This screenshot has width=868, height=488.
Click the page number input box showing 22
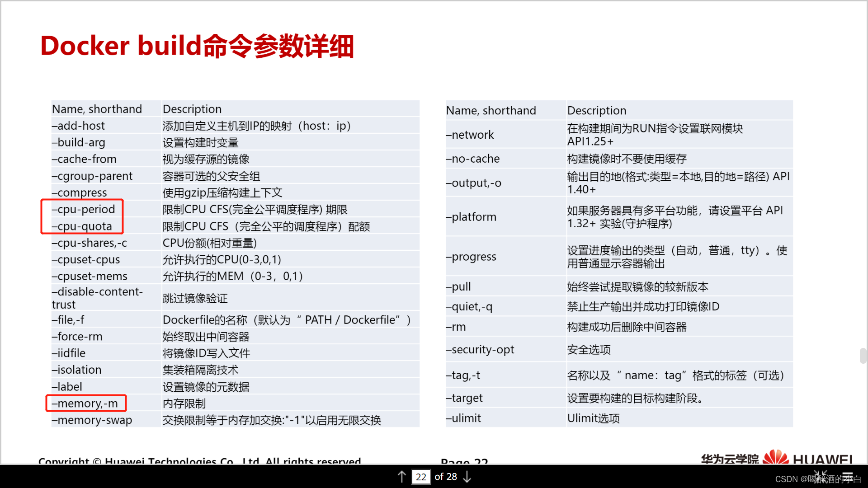tap(421, 477)
